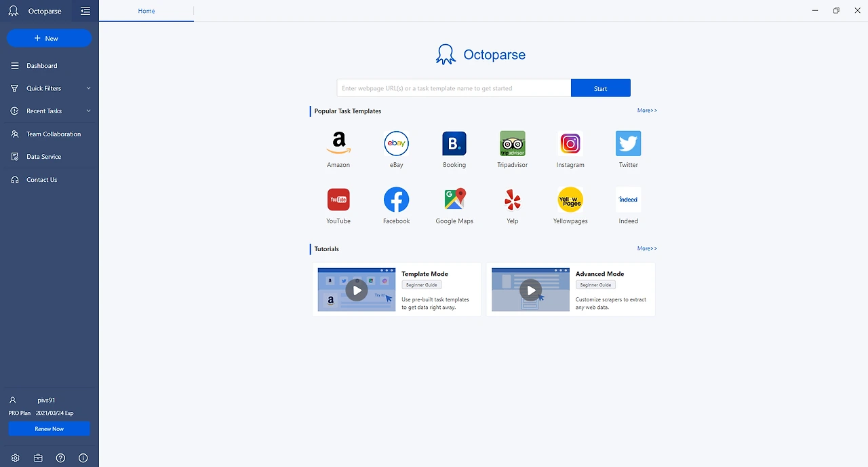Click the large Octoparse octopus logo

[446, 54]
